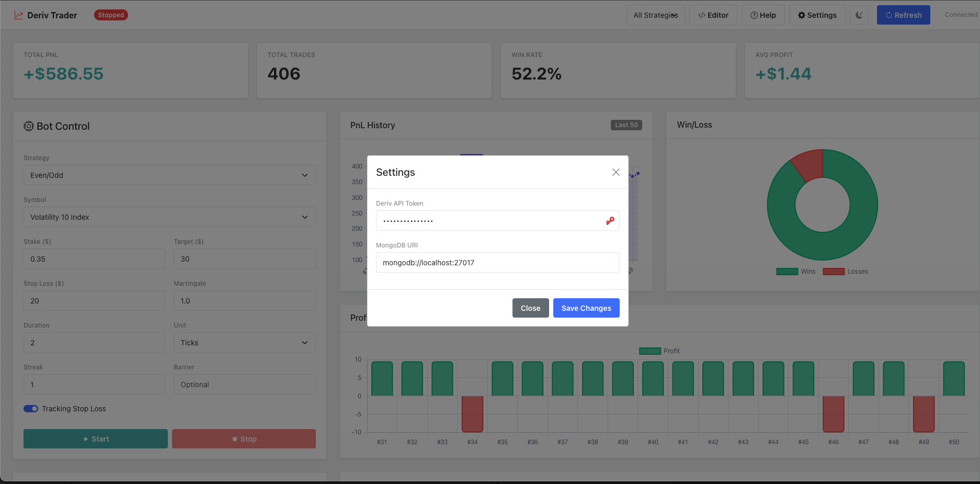Disable Tracking Stop Loss

(x=31, y=408)
